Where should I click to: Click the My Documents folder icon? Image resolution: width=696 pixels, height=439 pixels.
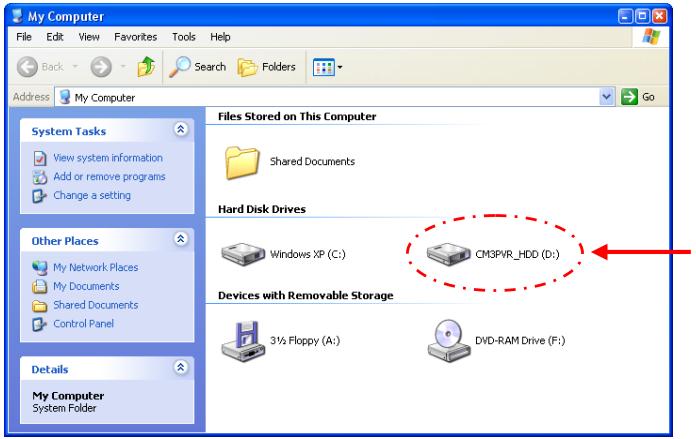pyautogui.click(x=40, y=286)
